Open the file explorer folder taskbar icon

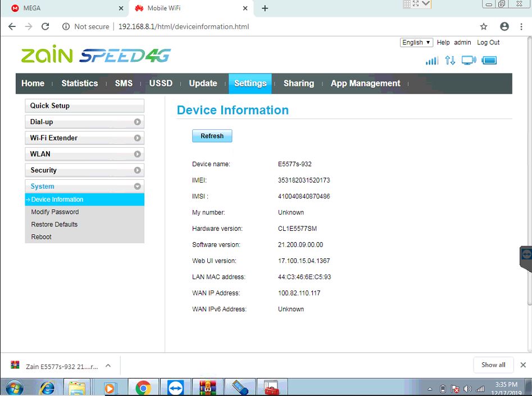(x=78, y=388)
